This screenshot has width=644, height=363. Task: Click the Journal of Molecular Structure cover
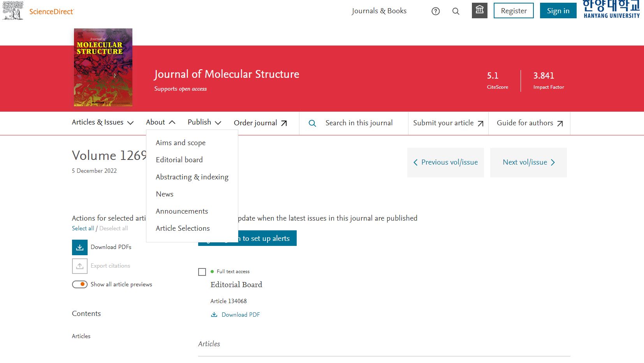pos(103,67)
